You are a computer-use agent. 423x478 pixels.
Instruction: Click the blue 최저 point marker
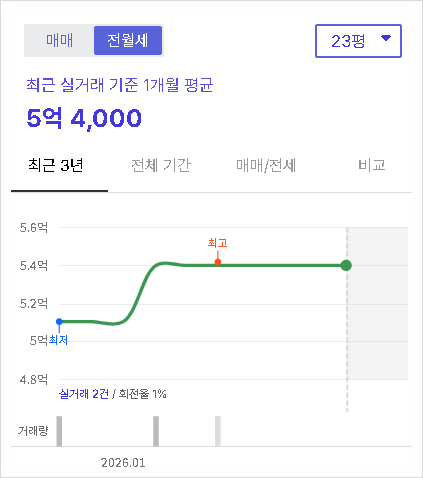click(x=59, y=322)
